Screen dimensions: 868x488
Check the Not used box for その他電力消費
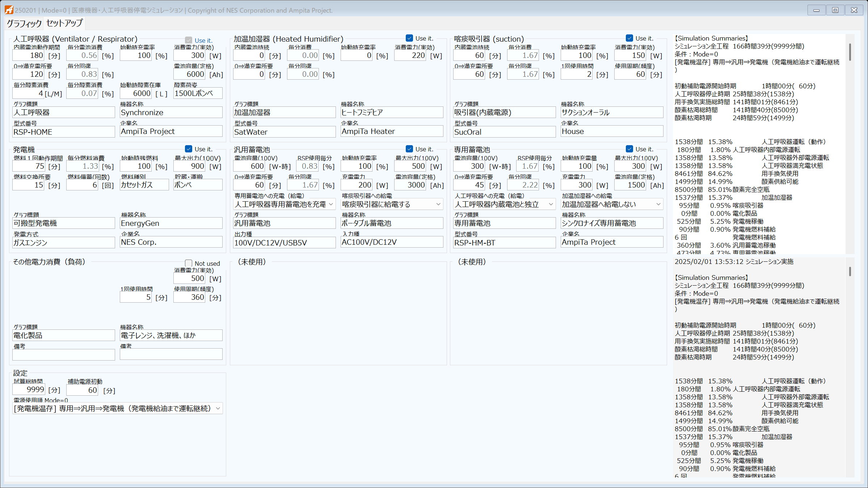click(189, 263)
